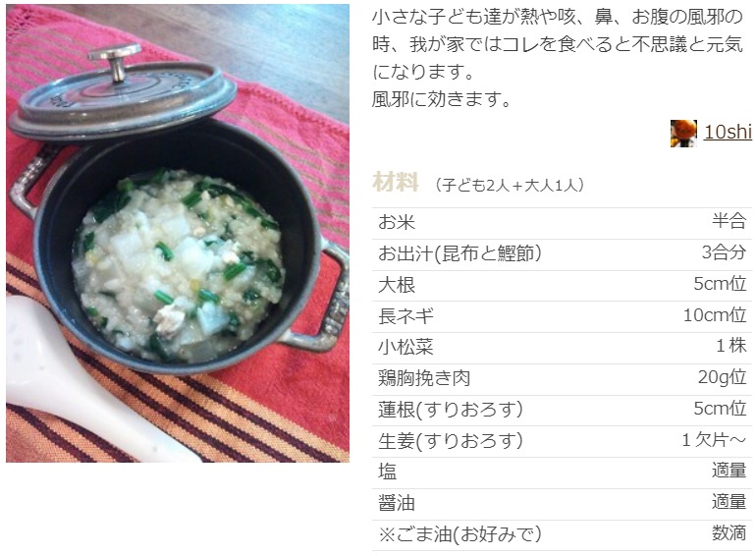756x556 pixels.
Task: Click the 大根 ingredient name
Action: click(397, 286)
